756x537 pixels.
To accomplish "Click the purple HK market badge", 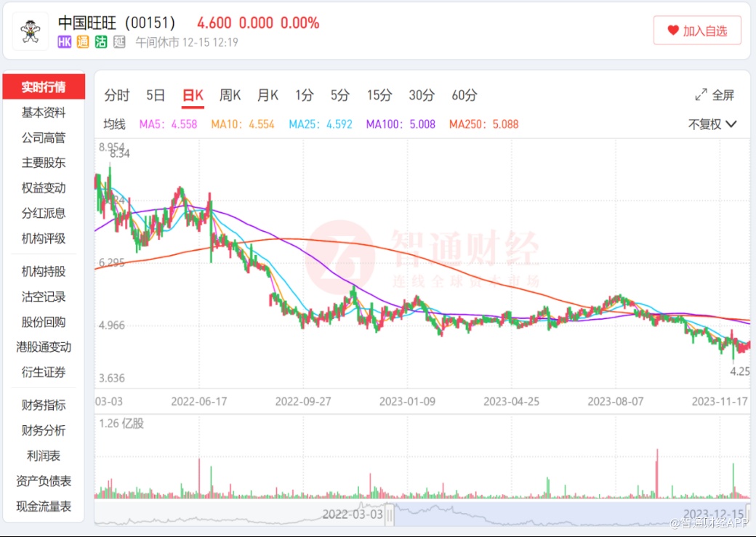I will 65,42.
